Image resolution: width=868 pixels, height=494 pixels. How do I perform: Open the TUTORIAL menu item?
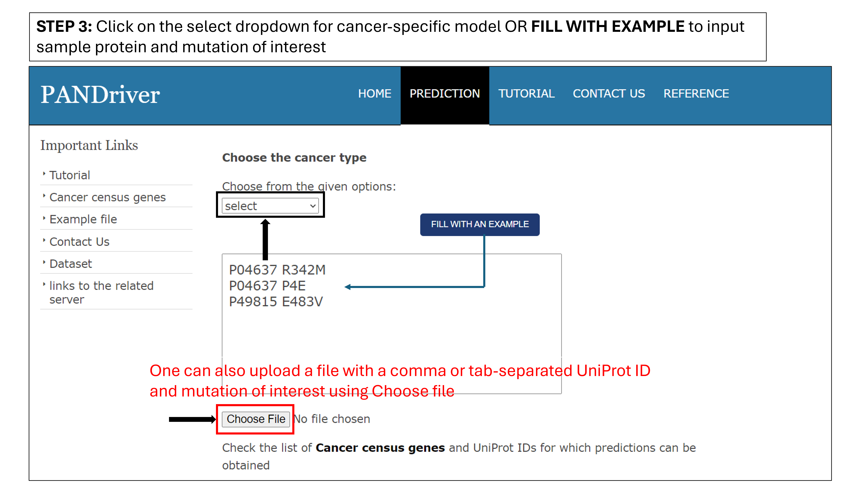[526, 94]
